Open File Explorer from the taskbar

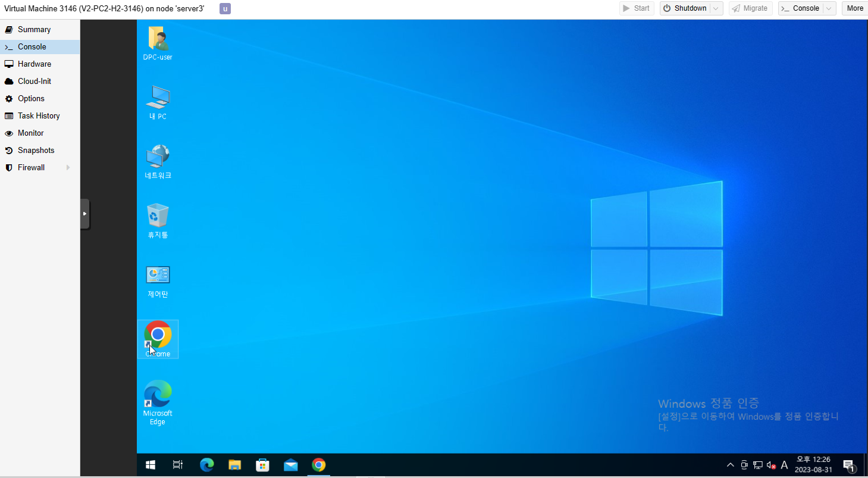234,465
